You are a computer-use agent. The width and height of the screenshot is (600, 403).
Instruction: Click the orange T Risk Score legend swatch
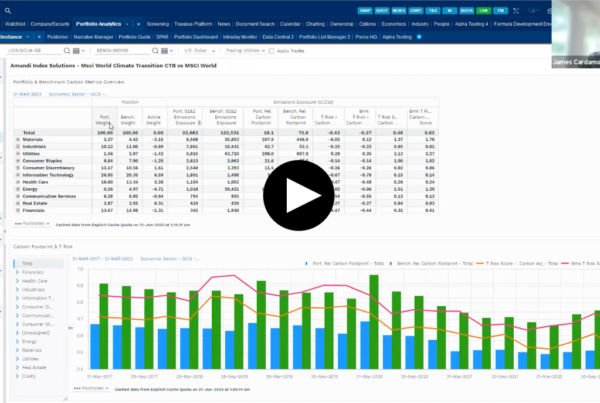pyautogui.click(x=479, y=264)
